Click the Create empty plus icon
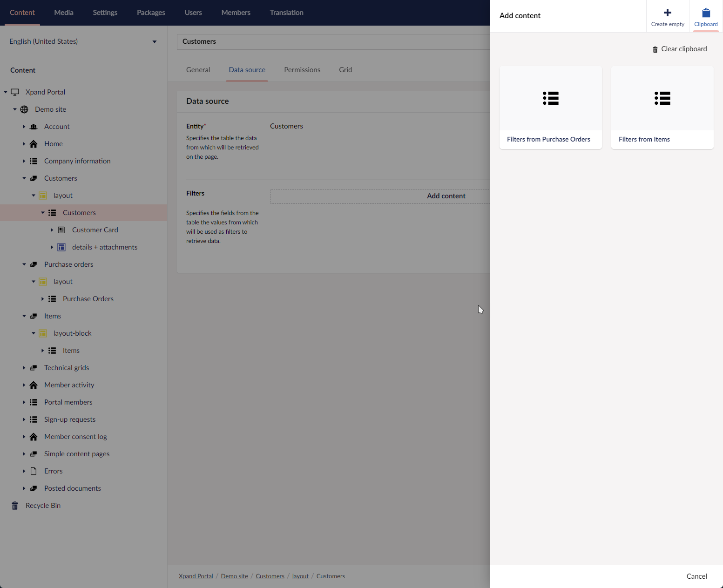 tap(667, 13)
